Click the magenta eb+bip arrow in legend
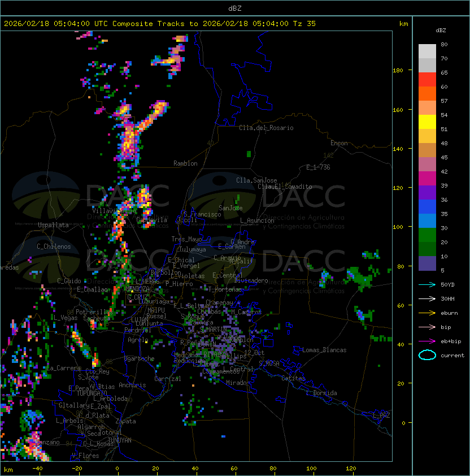 click(427, 341)
